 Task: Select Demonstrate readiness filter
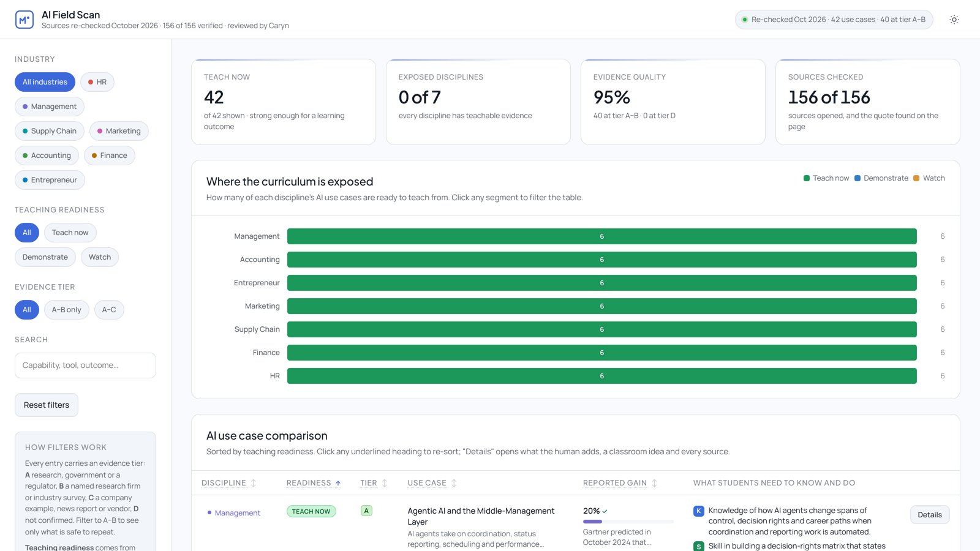[x=45, y=257]
